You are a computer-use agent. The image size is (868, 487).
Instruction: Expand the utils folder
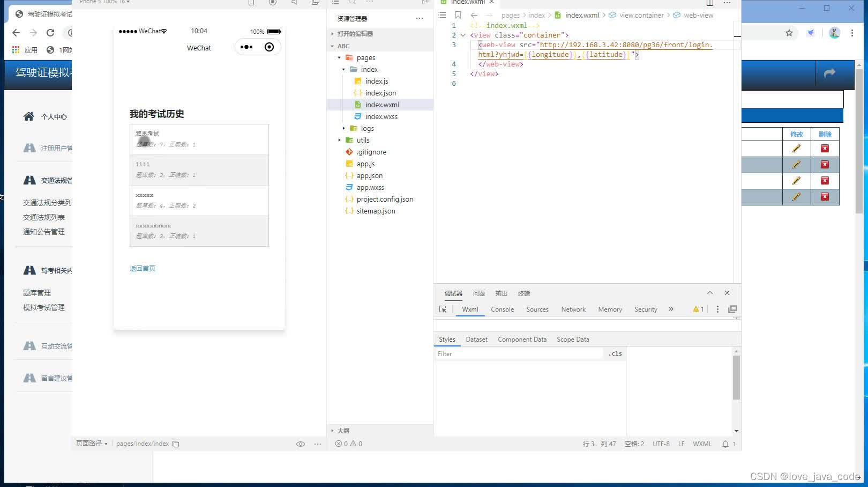click(339, 141)
